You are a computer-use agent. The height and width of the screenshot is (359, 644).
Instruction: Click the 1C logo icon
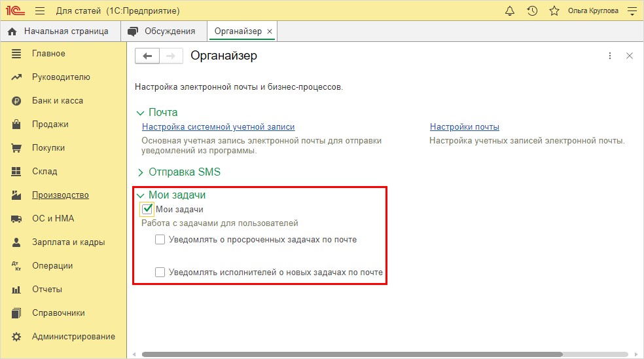click(x=15, y=10)
